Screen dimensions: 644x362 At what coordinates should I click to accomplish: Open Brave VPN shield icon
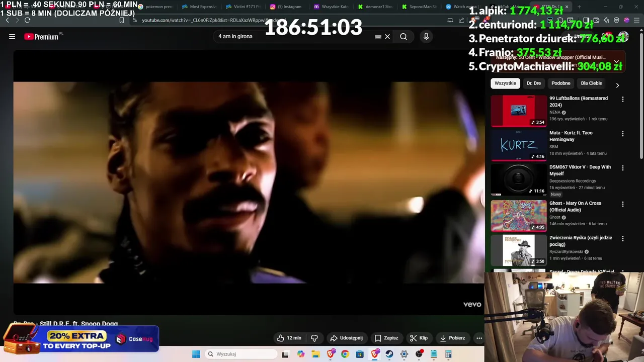coord(616,20)
